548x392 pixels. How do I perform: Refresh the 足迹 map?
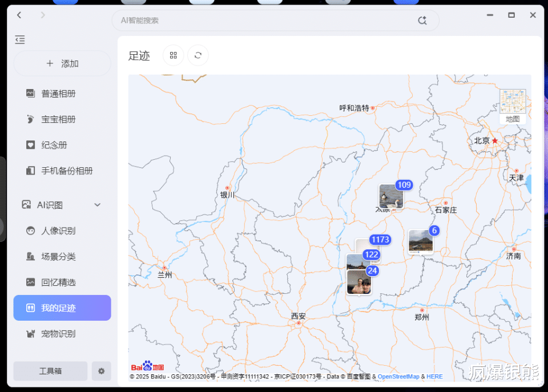(x=198, y=55)
